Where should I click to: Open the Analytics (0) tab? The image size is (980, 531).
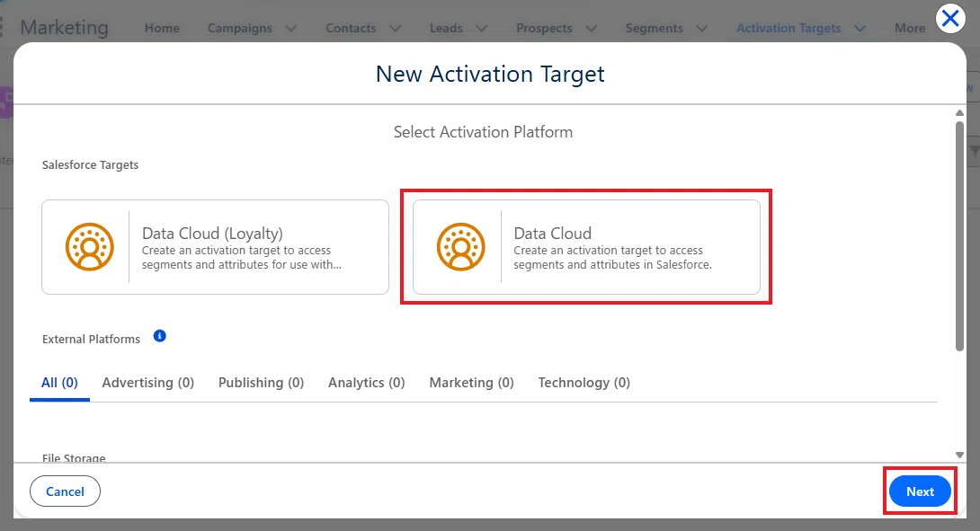coord(367,383)
